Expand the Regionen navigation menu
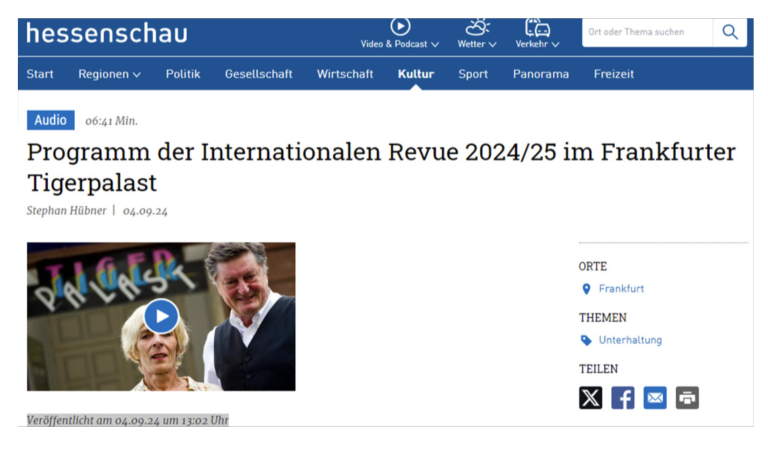The image size is (768, 452). (109, 74)
